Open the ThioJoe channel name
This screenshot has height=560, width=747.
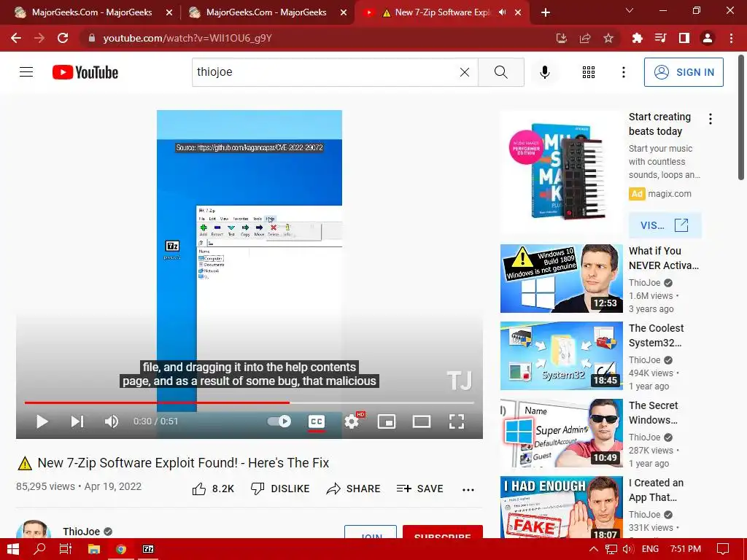pyautogui.click(x=82, y=532)
